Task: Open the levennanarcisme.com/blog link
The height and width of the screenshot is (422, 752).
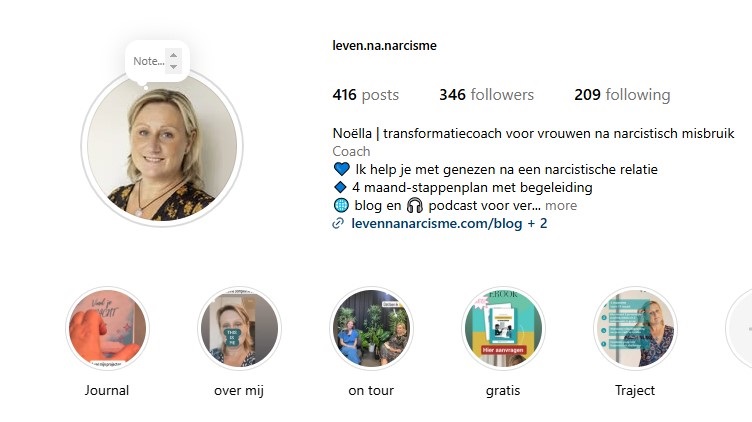Action: 437,223
